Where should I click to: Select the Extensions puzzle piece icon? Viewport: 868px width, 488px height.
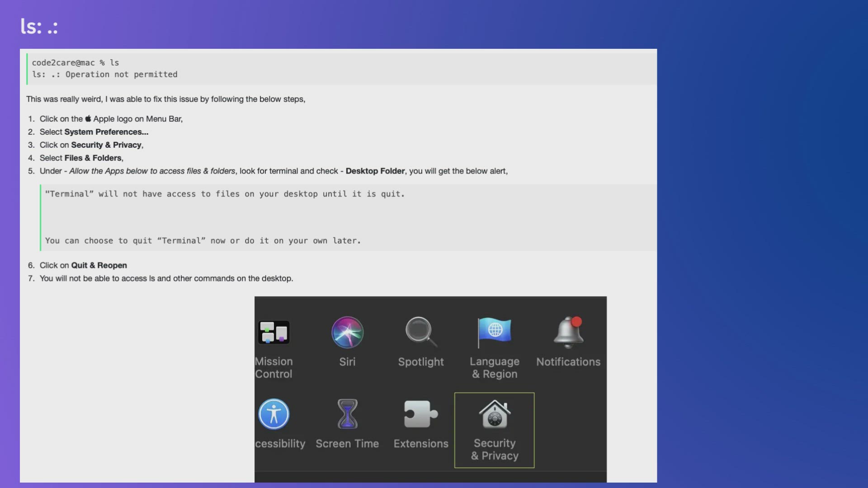point(420,414)
